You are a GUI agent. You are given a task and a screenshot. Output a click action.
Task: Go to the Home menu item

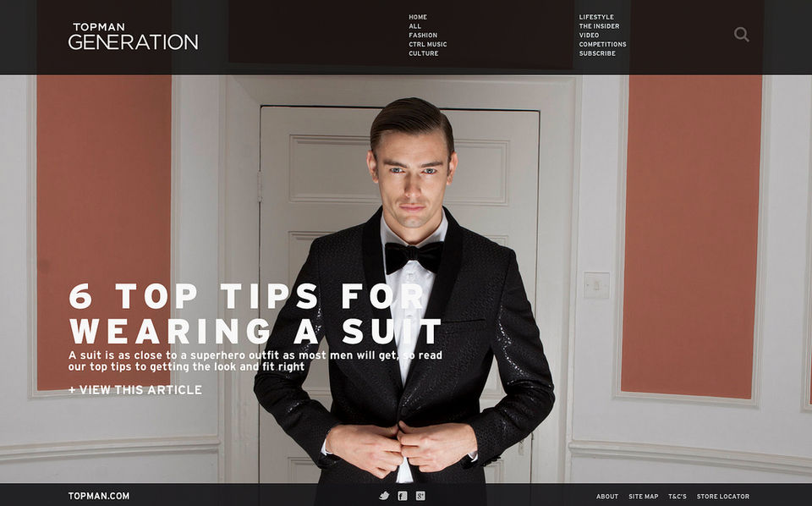point(418,17)
